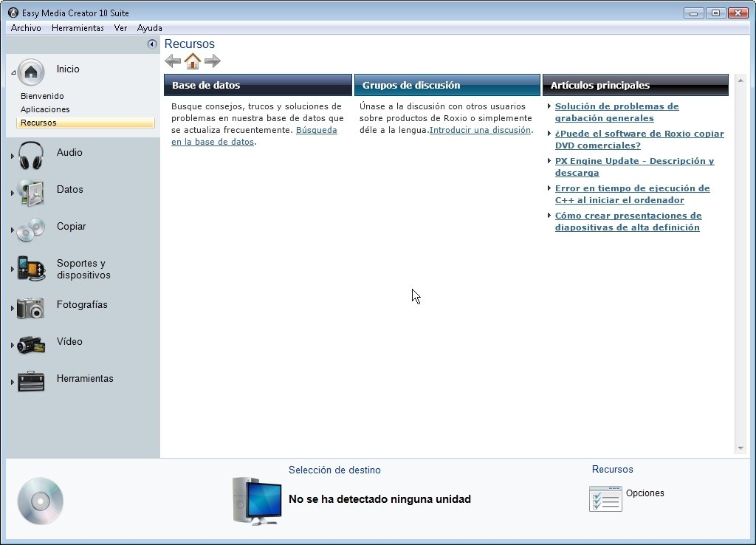
Task: Click the Inicio home icon in sidebar
Action: (31, 72)
